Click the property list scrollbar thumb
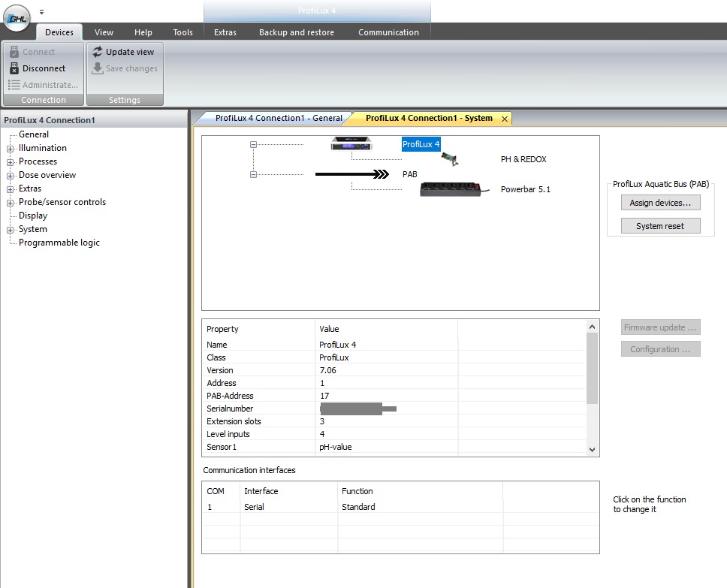Image resolution: width=727 pixels, height=588 pixels. pyautogui.click(x=592, y=369)
